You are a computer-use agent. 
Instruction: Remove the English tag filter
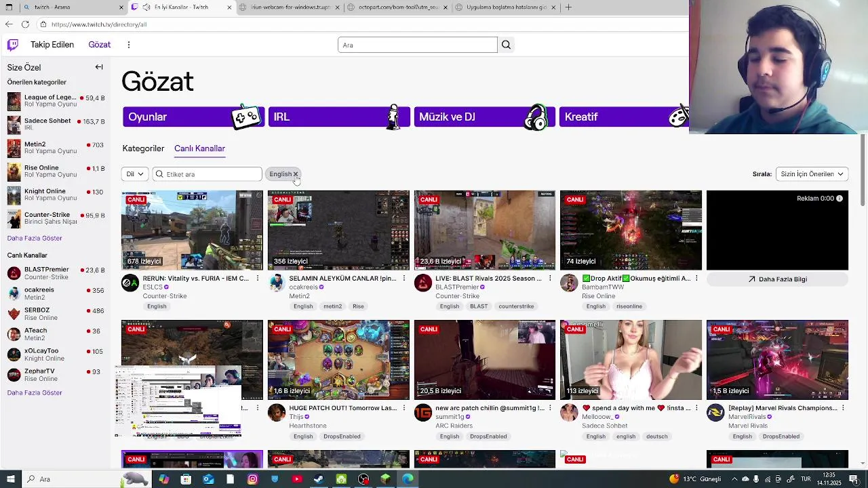(x=295, y=174)
